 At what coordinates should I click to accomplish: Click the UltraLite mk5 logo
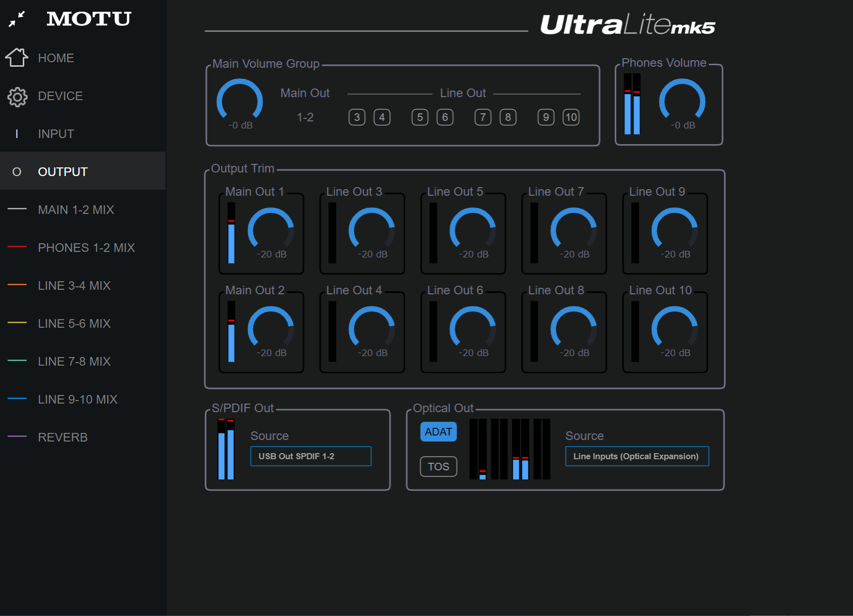click(627, 24)
